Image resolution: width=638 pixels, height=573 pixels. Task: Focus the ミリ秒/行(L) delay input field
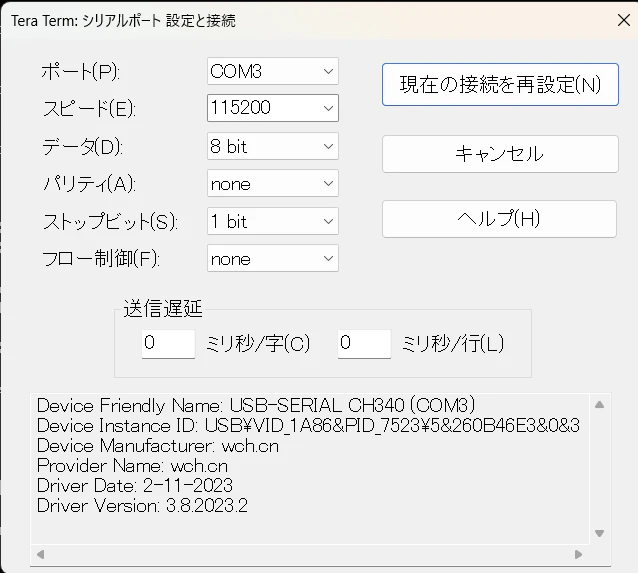point(364,344)
